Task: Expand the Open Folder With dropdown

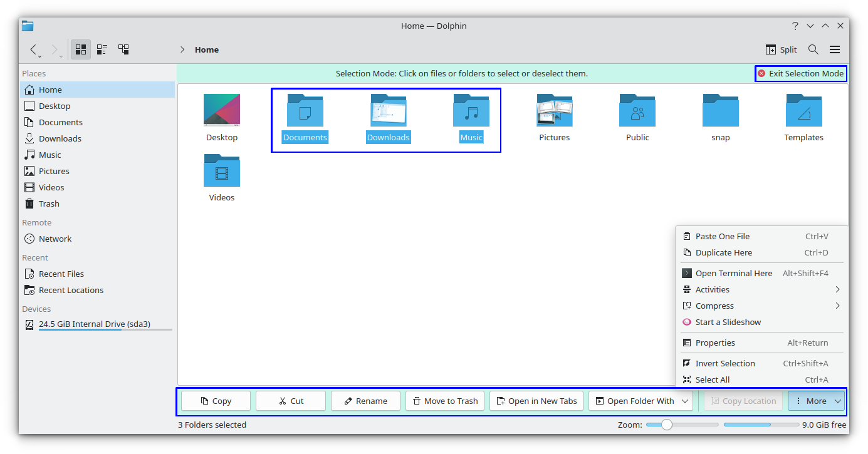Action: click(685, 401)
